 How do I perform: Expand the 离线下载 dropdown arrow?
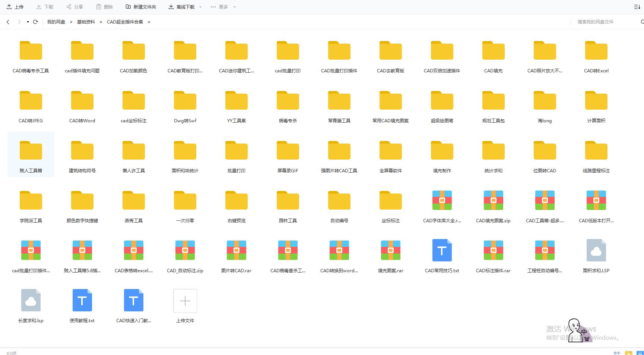click(200, 7)
